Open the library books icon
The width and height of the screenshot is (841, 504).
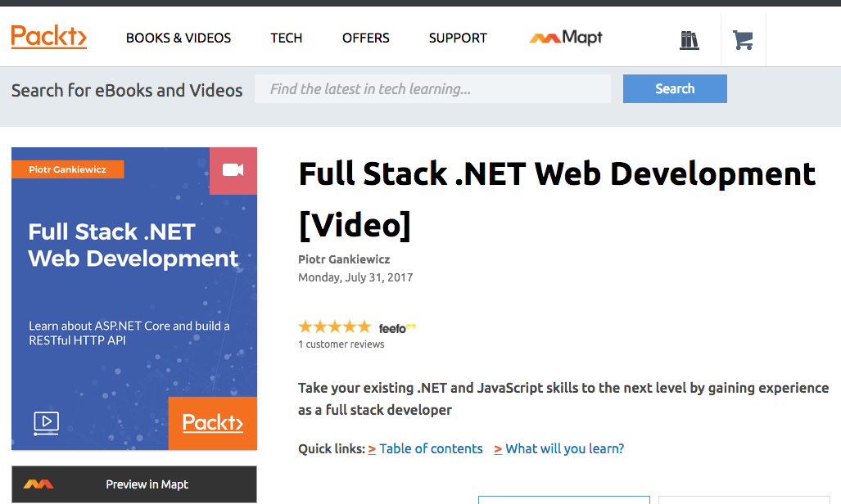690,40
